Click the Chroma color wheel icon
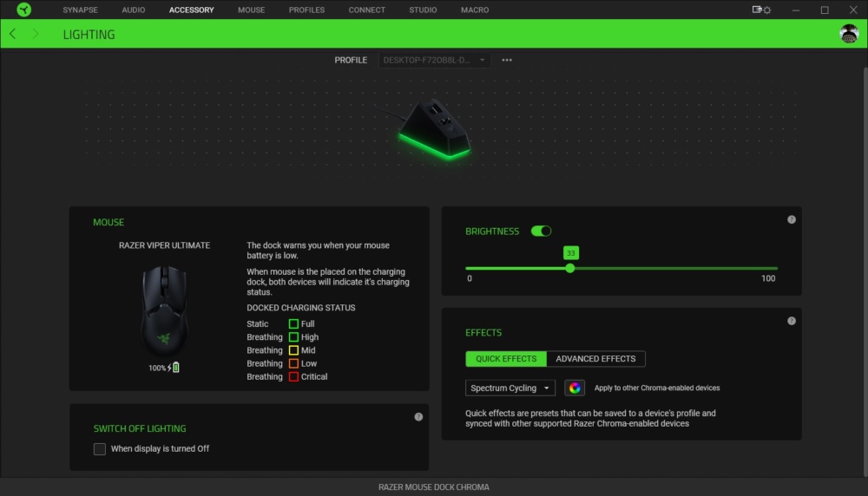 [x=575, y=388]
